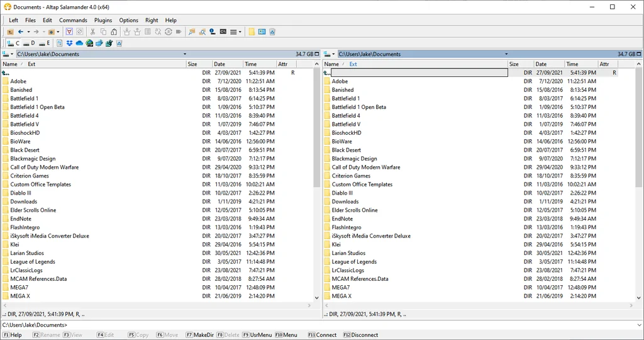Open the command line history dropdown
This screenshot has width=644, height=340.
point(639,325)
